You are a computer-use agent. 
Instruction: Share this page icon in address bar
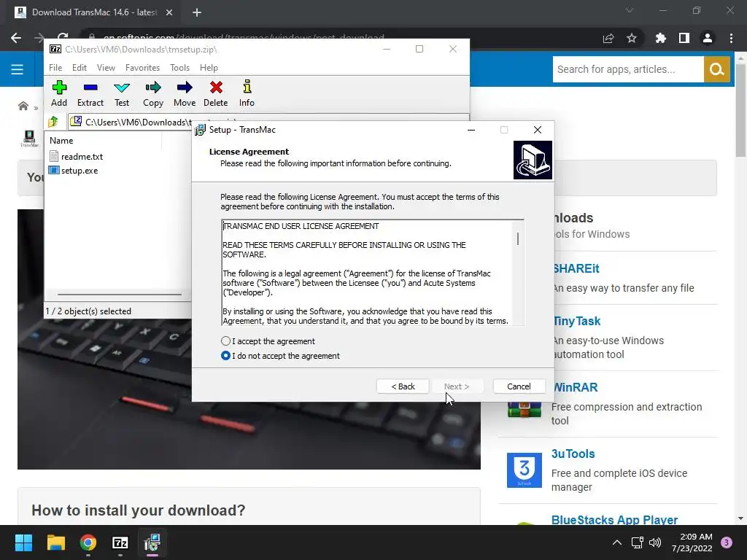point(608,38)
